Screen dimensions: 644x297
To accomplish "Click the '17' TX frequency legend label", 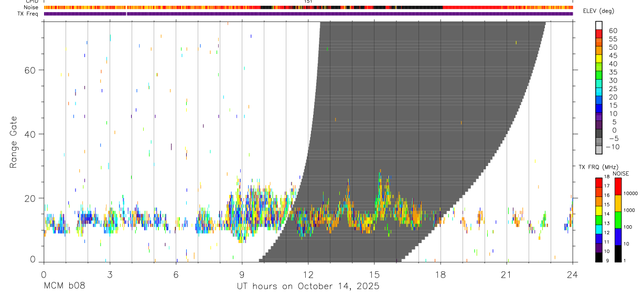I will pyautogui.click(x=606, y=186).
